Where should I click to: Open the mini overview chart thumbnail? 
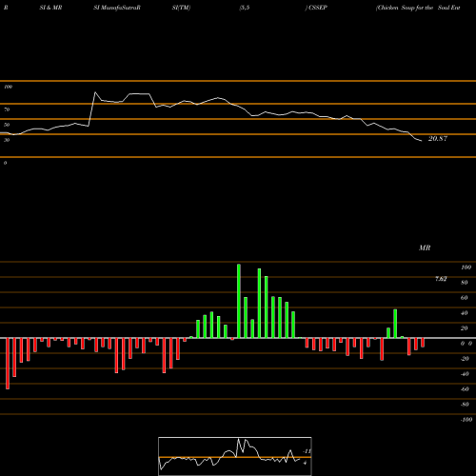point(235,456)
